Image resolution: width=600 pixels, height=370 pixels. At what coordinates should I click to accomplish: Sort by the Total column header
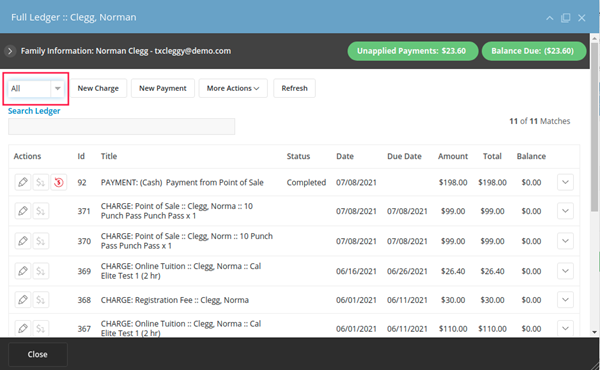[x=492, y=156]
